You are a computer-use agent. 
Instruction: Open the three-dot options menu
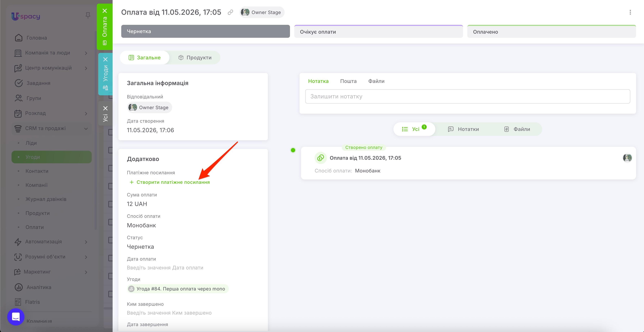coord(630,12)
